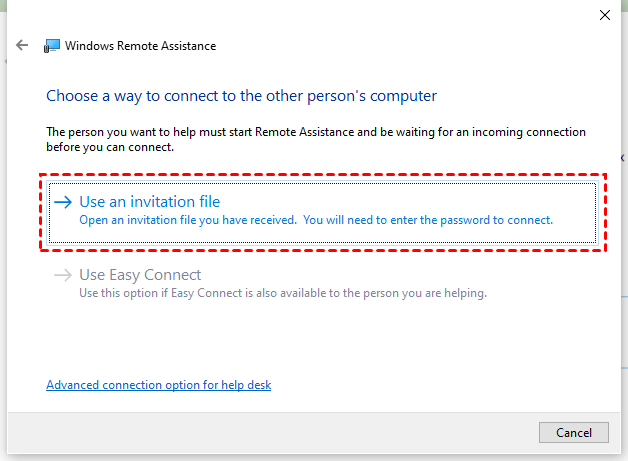Click the instruction paragraph about incoming connection
This screenshot has height=461, width=628.
(x=316, y=139)
